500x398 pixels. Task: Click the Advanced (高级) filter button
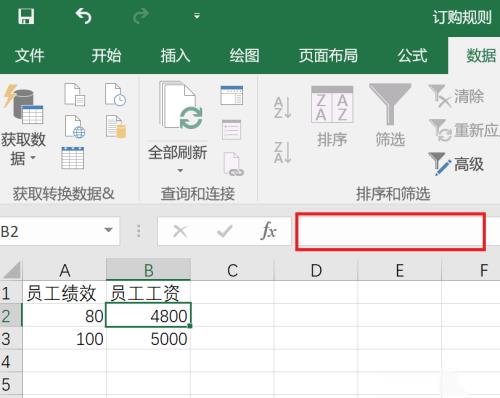456,164
